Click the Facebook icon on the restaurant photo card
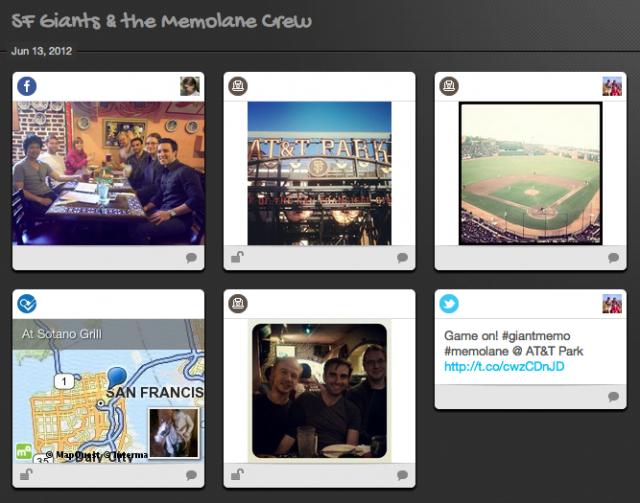 tap(27, 87)
